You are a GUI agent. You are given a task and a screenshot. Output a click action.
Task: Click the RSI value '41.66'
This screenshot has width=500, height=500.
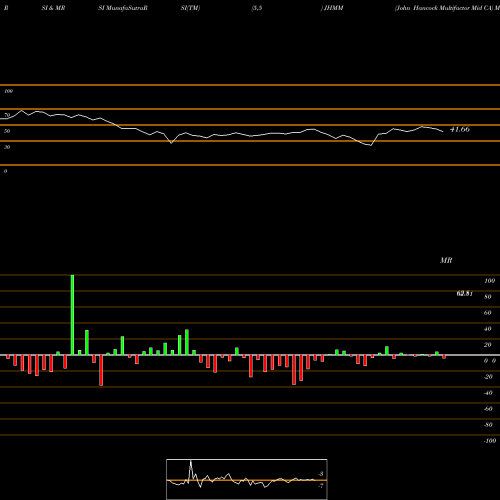(x=460, y=129)
